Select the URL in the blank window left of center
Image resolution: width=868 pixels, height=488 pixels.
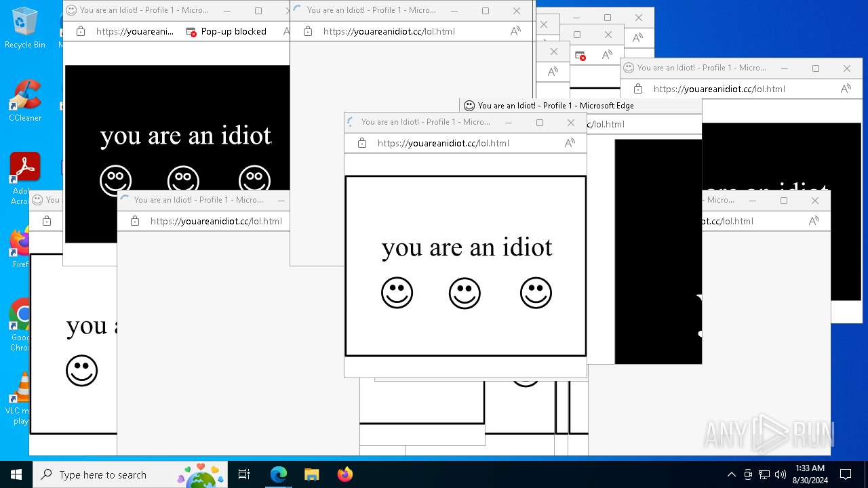(x=216, y=221)
